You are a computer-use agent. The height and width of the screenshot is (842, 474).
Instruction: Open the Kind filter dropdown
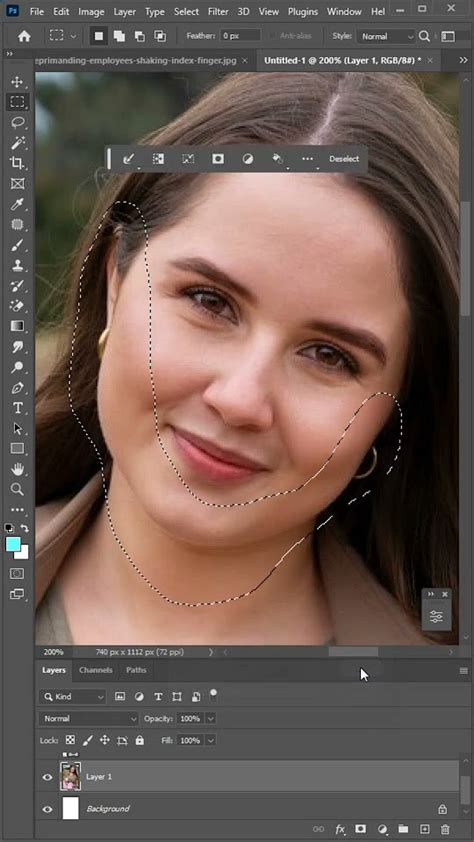click(x=72, y=697)
